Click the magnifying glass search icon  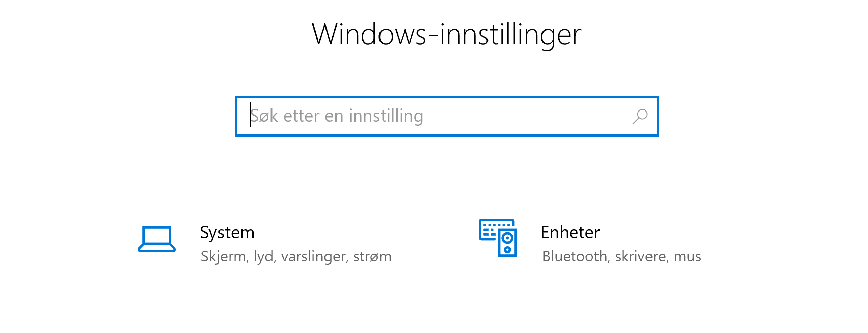tap(640, 116)
